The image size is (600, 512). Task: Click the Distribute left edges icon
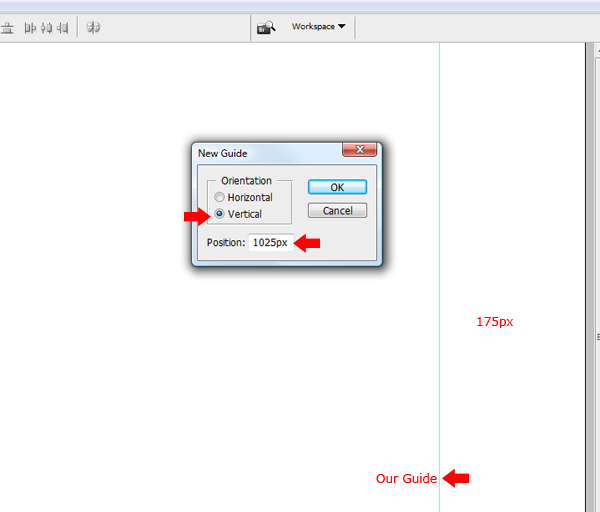pyautogui.click(x=30, y=28)
